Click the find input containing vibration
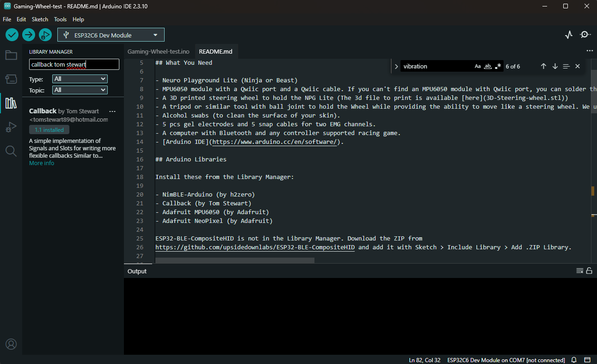The height and width of the screenshot is (364, 597). 437,66
